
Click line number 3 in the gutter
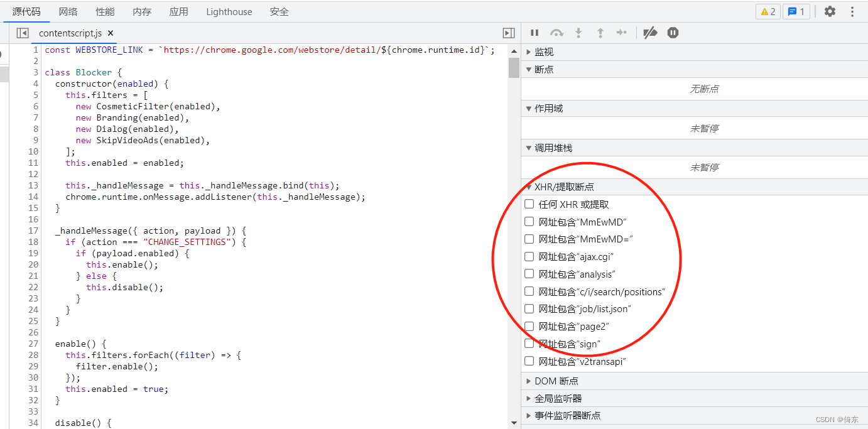[36, 72]
